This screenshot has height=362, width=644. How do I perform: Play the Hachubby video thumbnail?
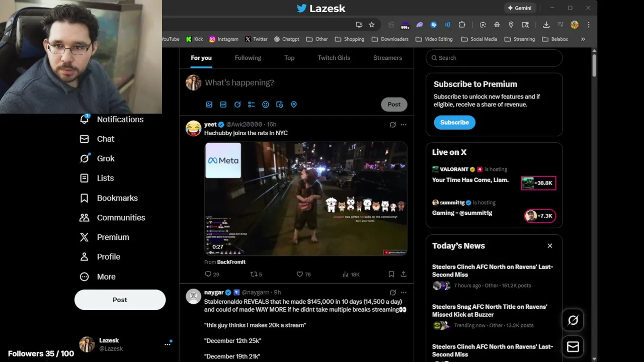pyautogui.click(x=306, y=199)
